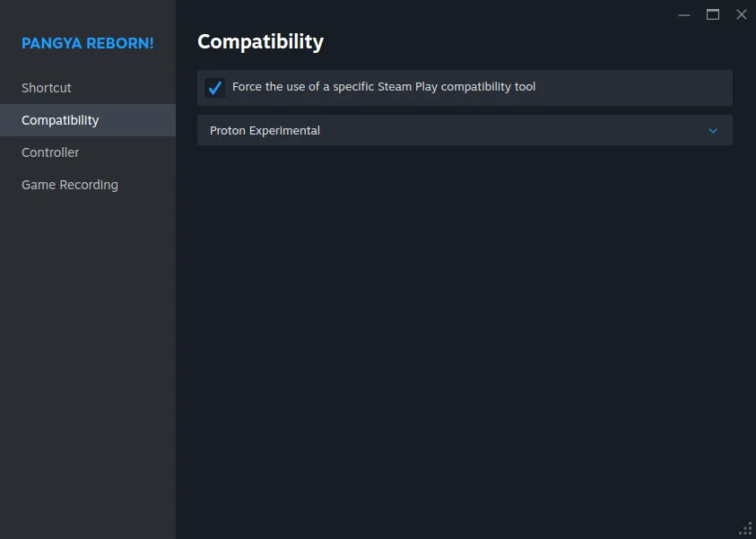Screen dimensions: 756x539
Task: Minimize the properties window
Action: [683, 15]
